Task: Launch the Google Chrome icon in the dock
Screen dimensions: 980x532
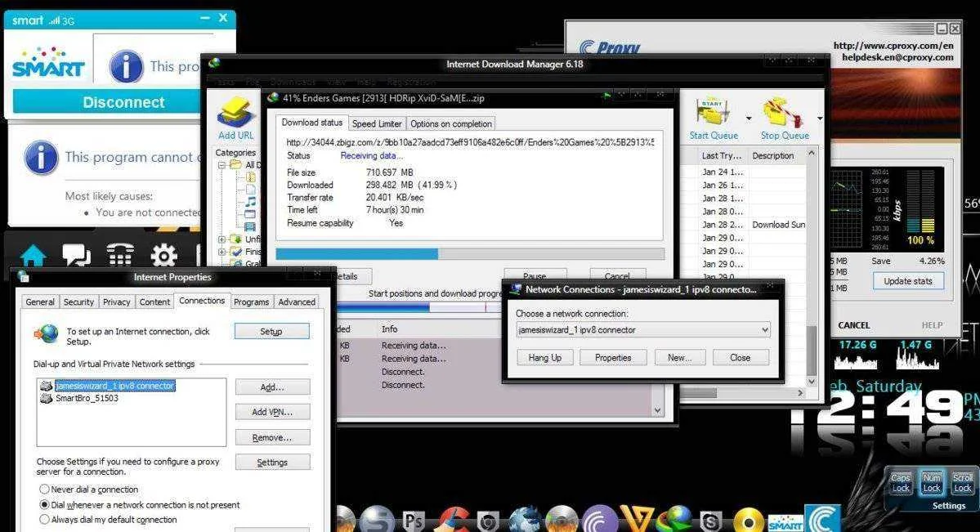Action: (488, 521)
